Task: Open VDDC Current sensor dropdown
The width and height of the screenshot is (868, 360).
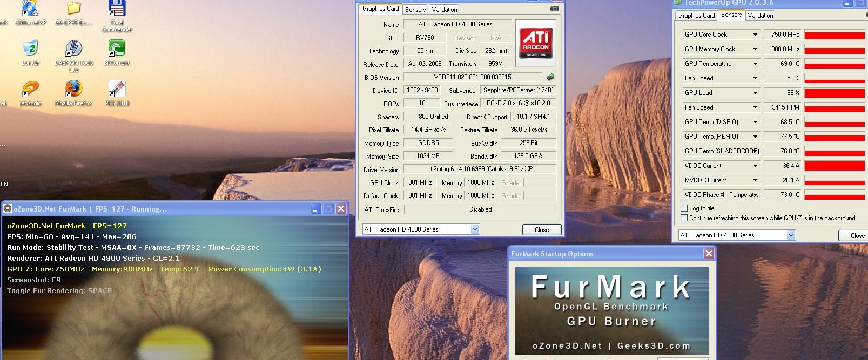Action: [x=756, y=166]
